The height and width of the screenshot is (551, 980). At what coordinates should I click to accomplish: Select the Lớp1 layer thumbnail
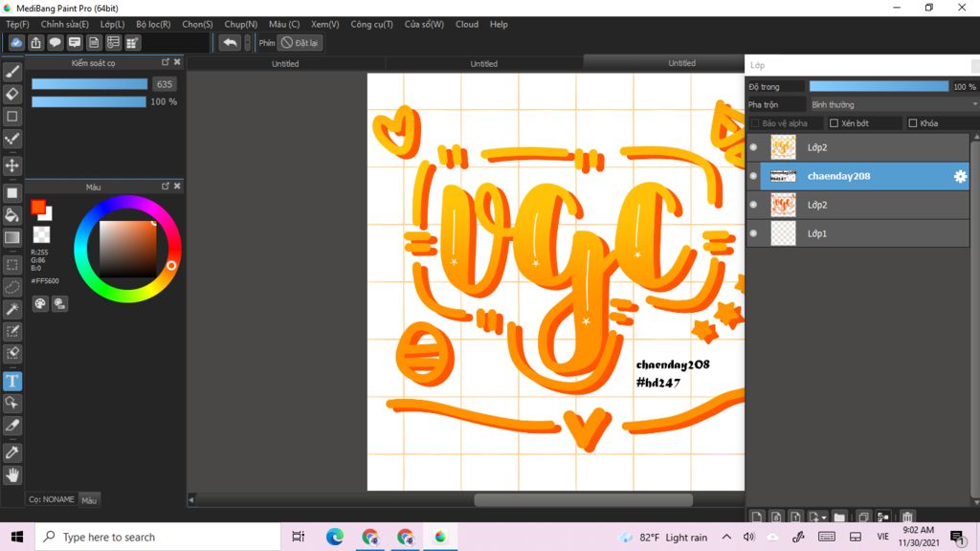click(x=783, y=233)
